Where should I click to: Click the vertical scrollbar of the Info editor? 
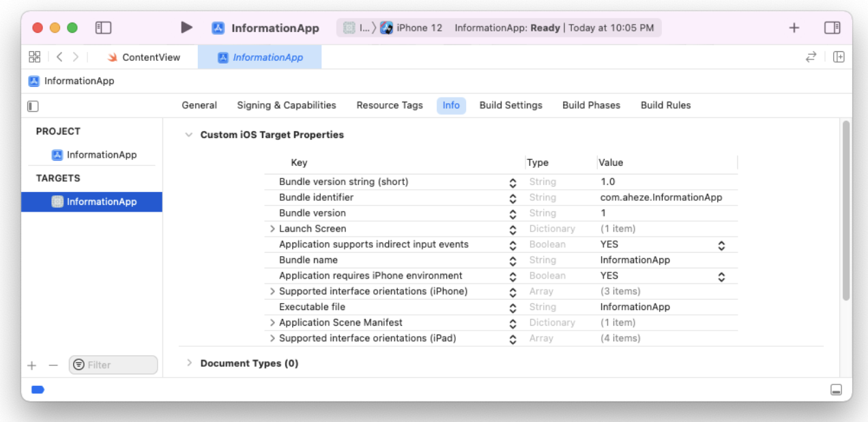pos(846,210)
